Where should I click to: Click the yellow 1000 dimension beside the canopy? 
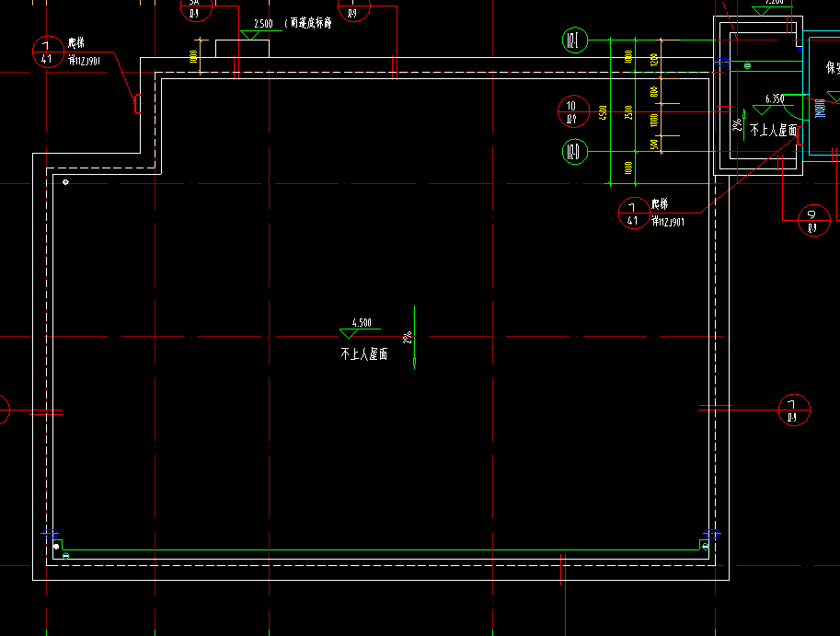(193, 56)
